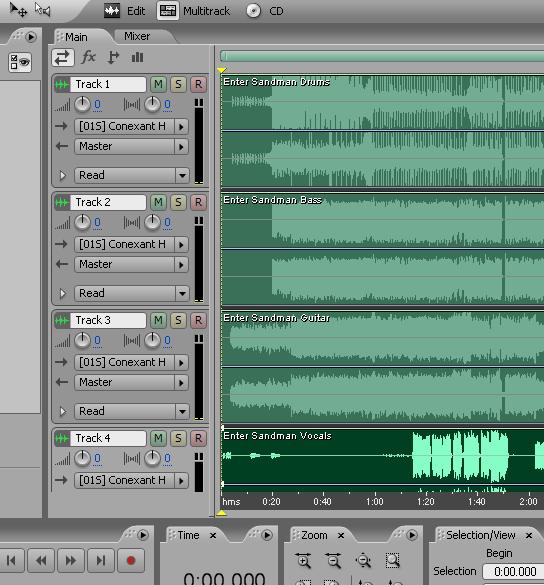
Task: Click Zoom Out Horizontally icon
Action: 333,560
